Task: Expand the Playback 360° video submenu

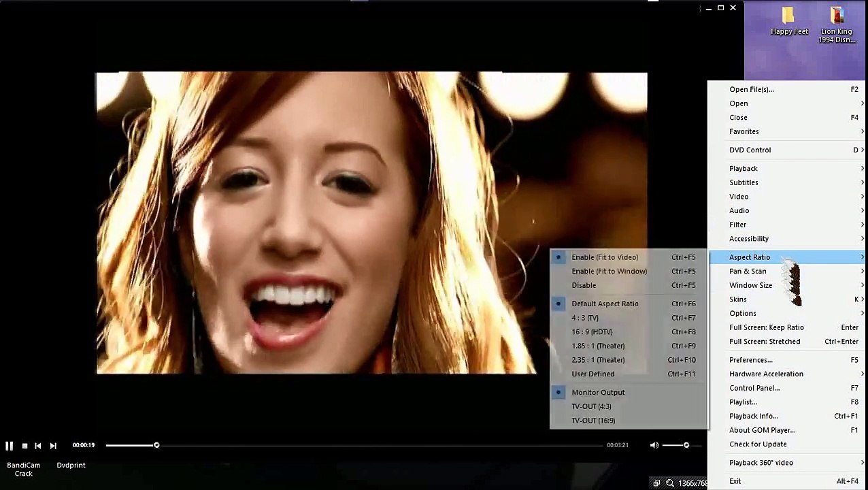Action: 788,463
